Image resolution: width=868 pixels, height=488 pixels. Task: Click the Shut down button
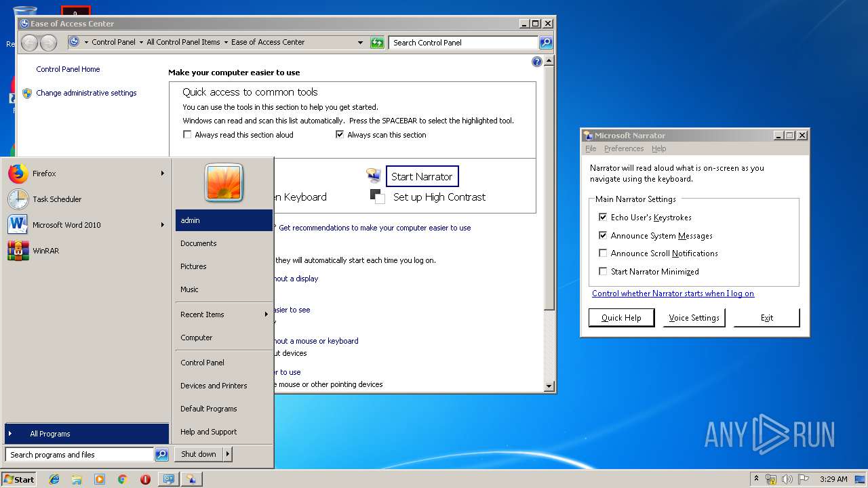click(x=199, y=454)
